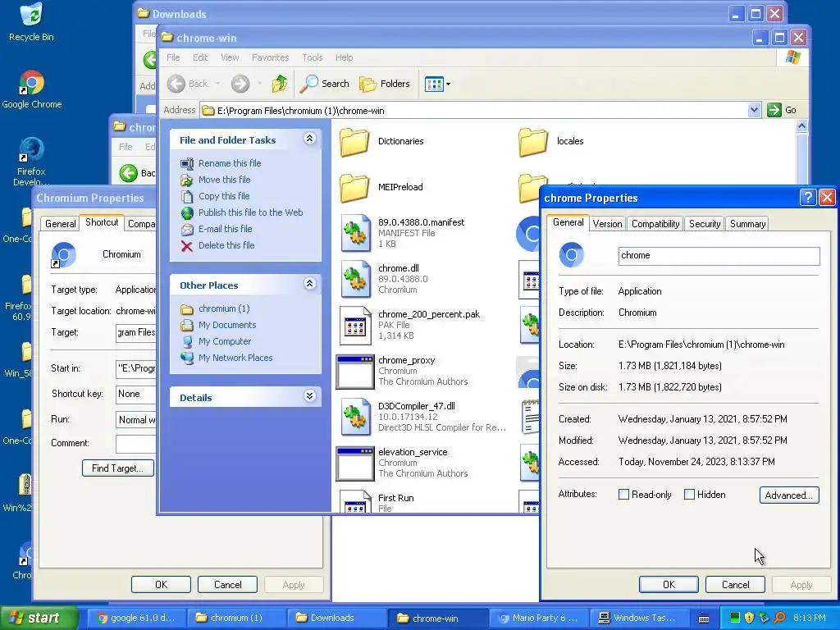Select the 89.0.4388.0.manifest file icon

(354, 233)
